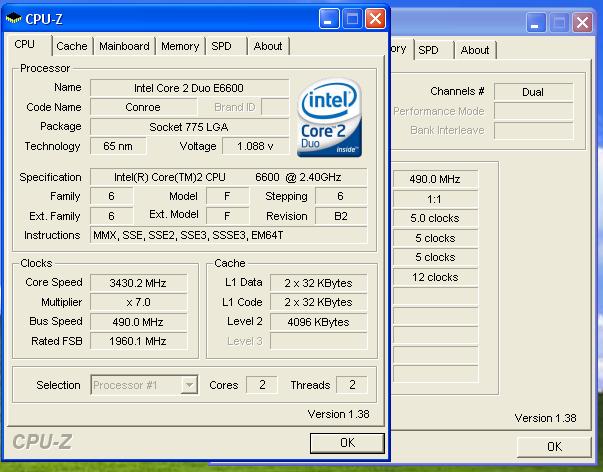Viewport: 603px width, 472px height.
Task: Click the 1:1 ratio value
Action: tap(435, 199)
